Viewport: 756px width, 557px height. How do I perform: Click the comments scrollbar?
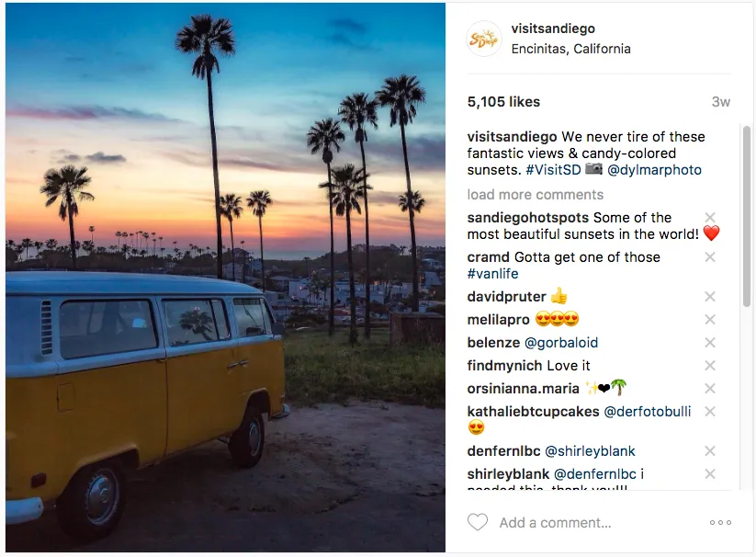(746, 216)
